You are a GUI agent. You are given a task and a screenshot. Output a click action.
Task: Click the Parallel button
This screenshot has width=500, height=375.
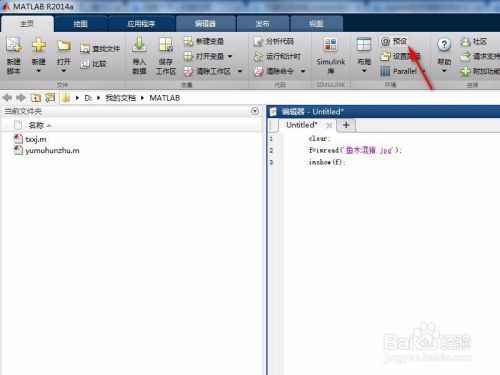point(399,71)
